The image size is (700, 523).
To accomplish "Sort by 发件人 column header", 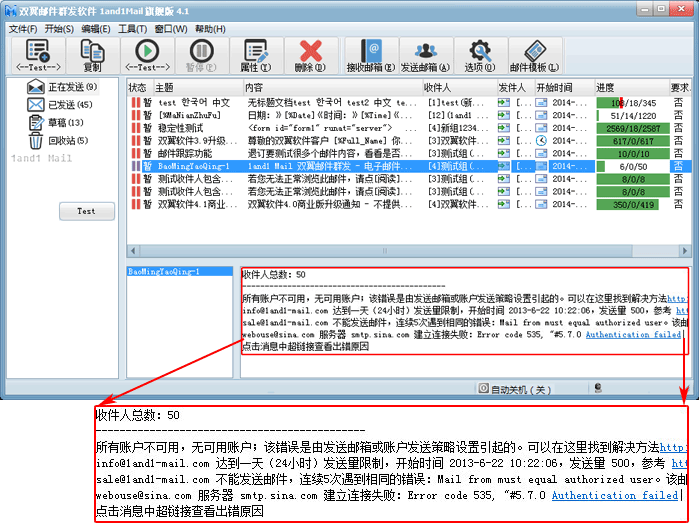I will (x=516, y=87).
